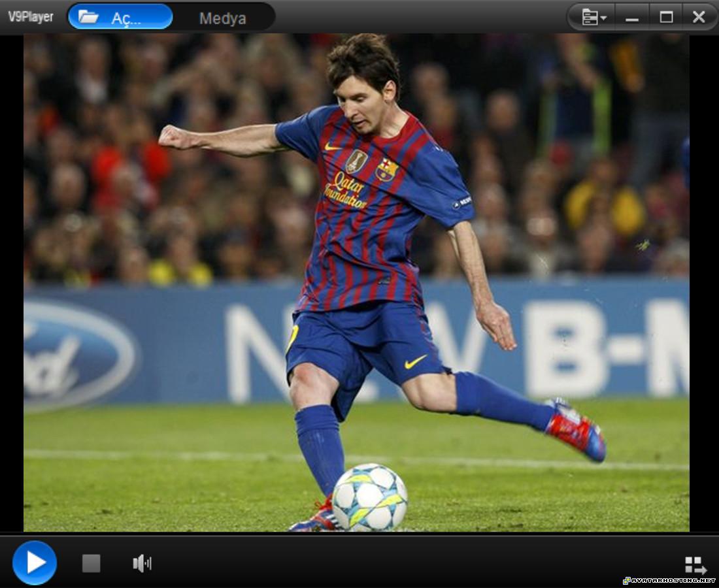Click the open folder icon
The width and height of the screenshot is (719, 588).
coord(88,17)
